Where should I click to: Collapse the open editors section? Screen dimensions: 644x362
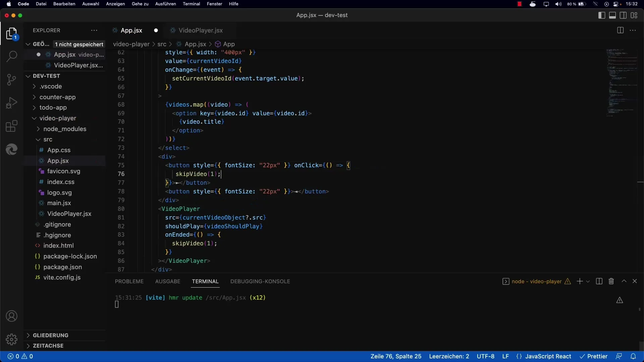point(28,44)
